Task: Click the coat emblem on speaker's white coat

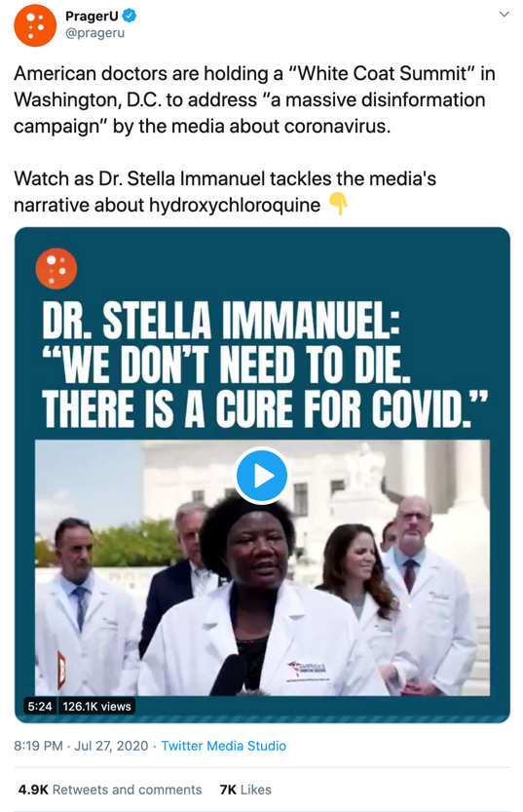Action: point(309,671)
